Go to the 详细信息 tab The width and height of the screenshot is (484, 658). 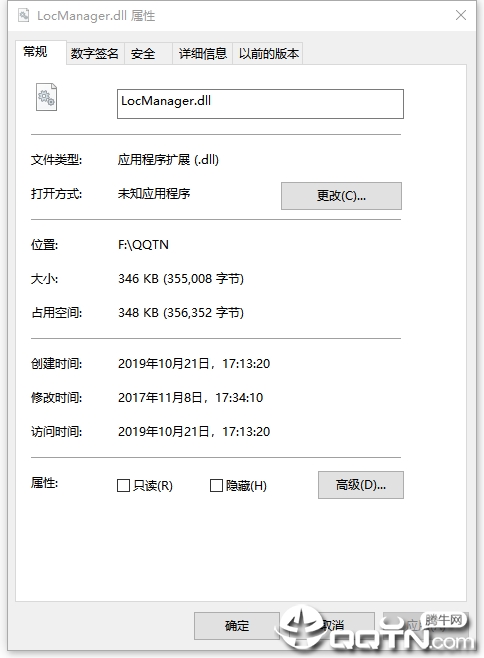tap(202, 54)
